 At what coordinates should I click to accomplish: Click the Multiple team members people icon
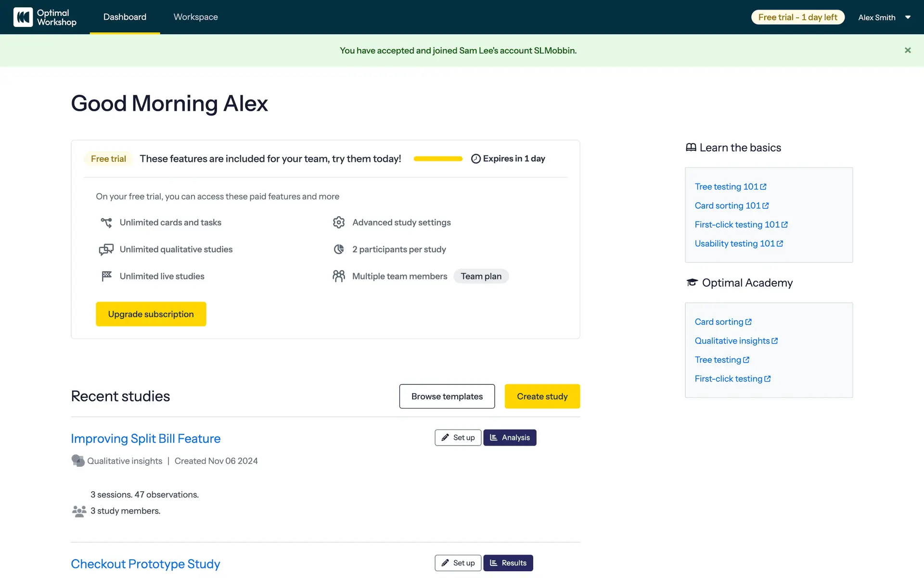[x=339, y=276]
